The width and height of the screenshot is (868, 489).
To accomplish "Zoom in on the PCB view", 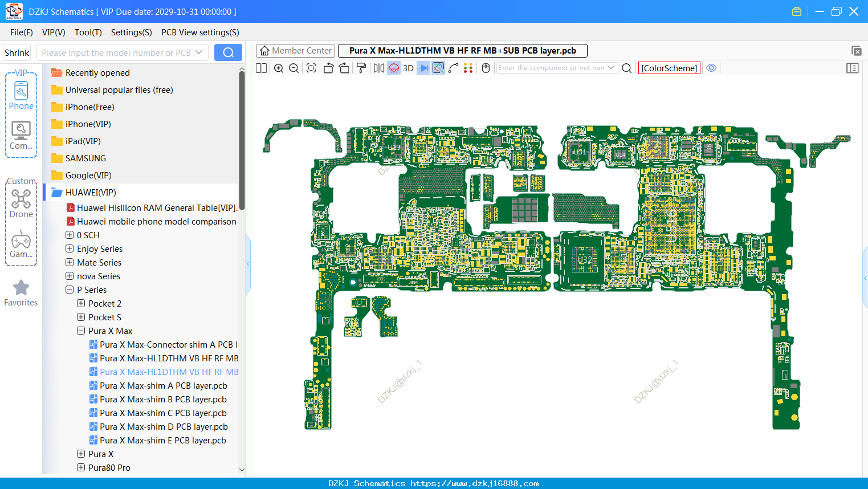I will (x=279, y=68).
